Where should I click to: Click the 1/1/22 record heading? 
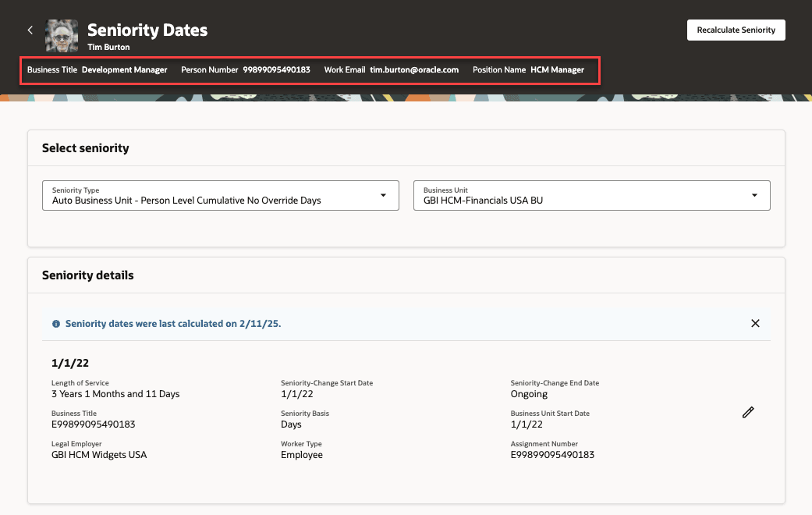[70, 363]
